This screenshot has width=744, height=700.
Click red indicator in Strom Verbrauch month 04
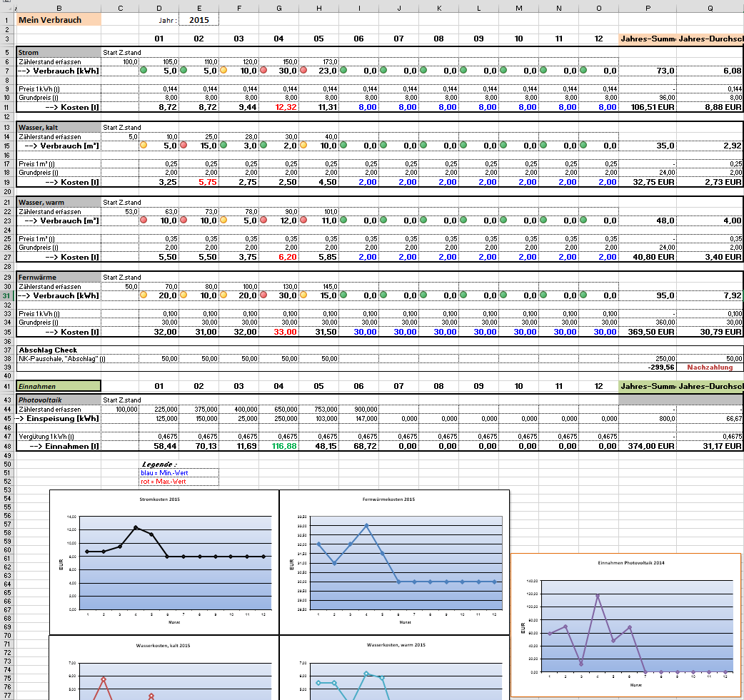click(263, 71)
